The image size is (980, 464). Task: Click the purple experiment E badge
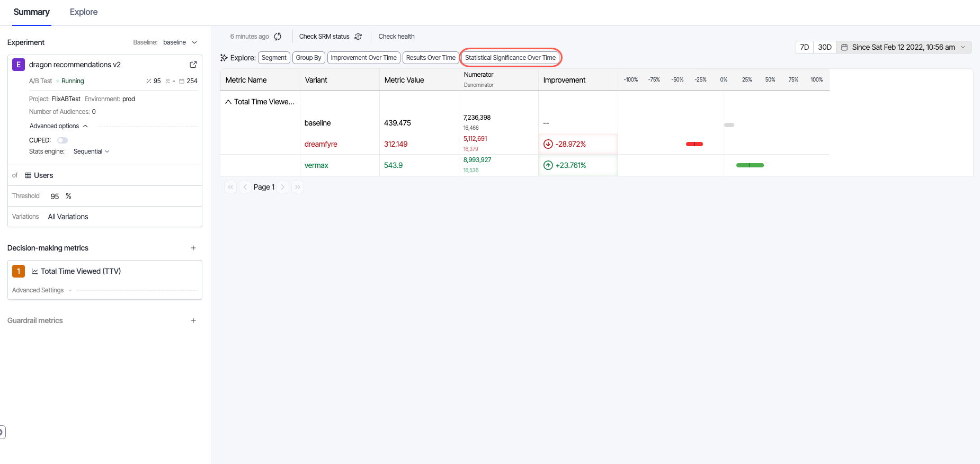click(x=19, y=65)
